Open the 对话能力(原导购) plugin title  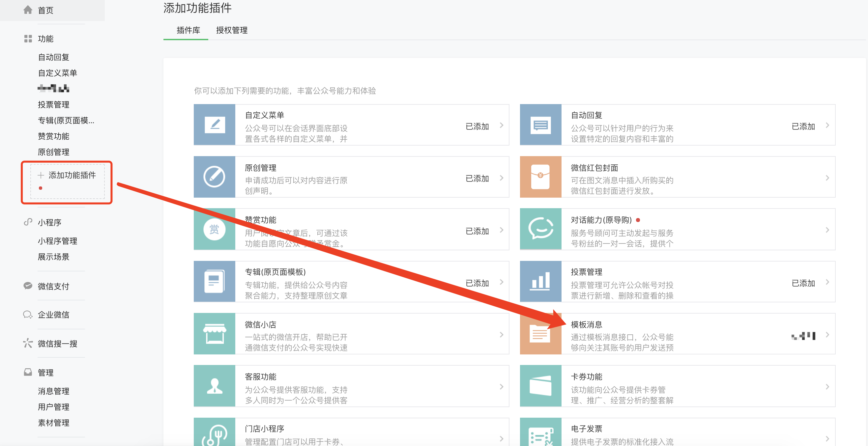pos(601,220)
